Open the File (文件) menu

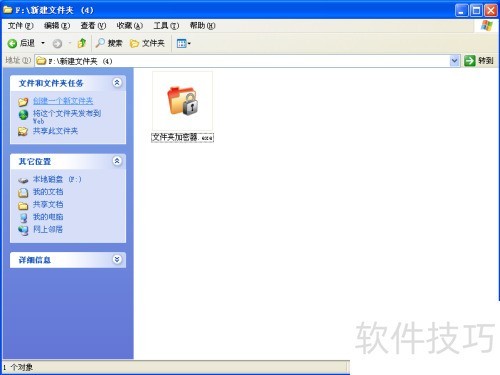(x=20, y=26)
